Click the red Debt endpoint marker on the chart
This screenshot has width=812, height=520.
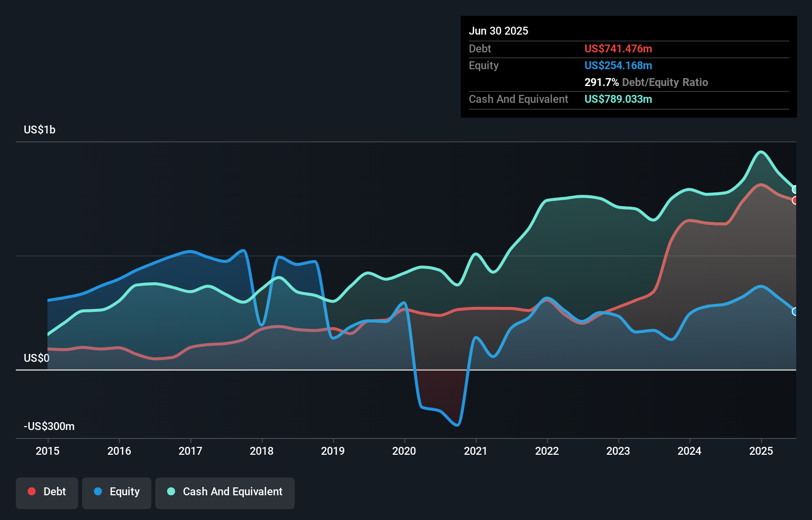pyautogui.click(x=795, y=200)
